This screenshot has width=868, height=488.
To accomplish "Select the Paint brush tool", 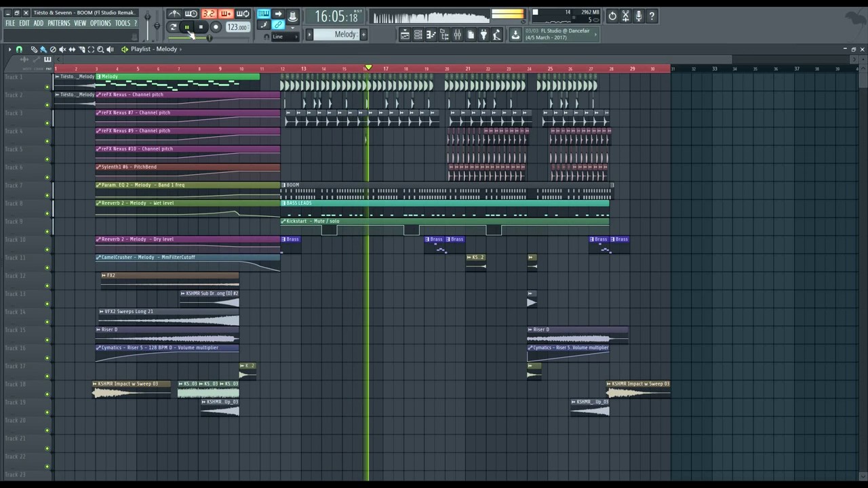I will point(43,49).
